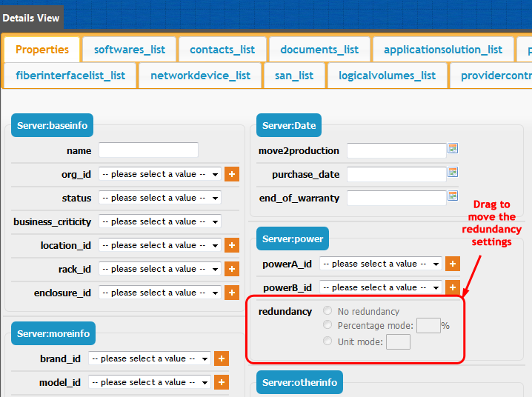Select the Percentage mode radio option
Viewport: 532px width, 397px height.
point(327,325)
